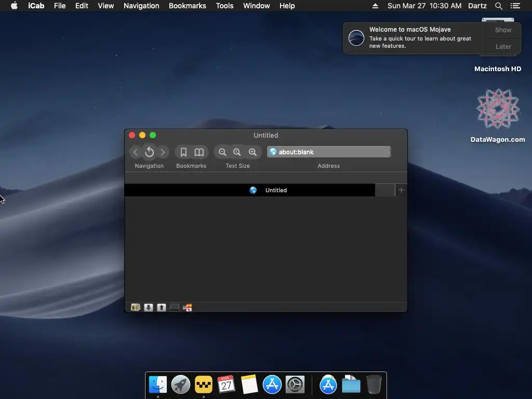The width and height of the screenshot is (532, 399).
Task: Reset text size with middle magnifier
Action: [x=237, y=152]
